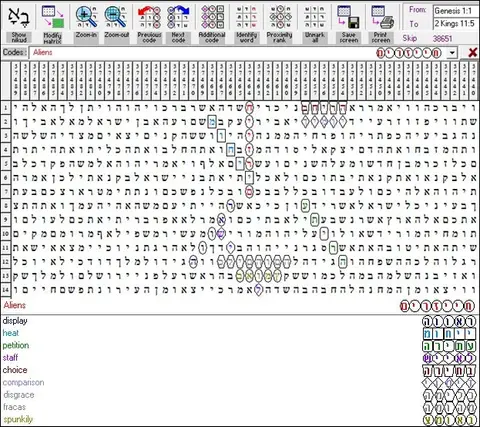Click row number 7 of the matrix

[x=6, y=192]
